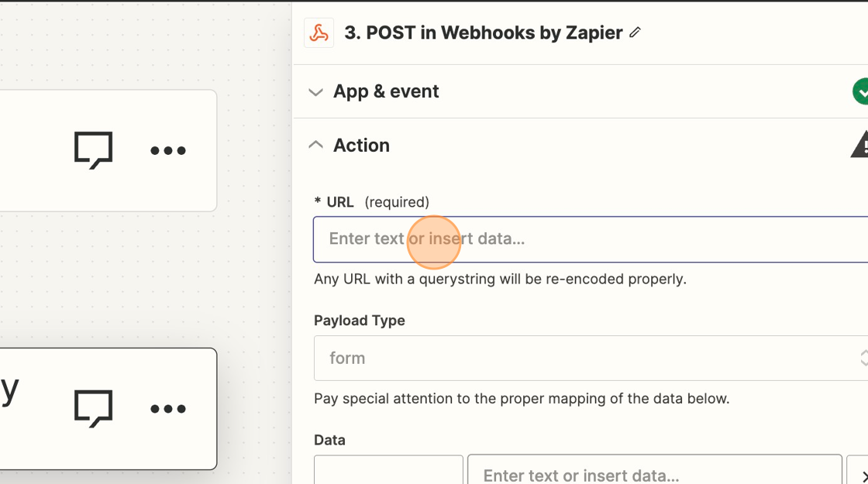Click the 'Any URL with a querystring' help text
Image resolution: width=868 pixels, height=484 pixels.
pos(500,279)
